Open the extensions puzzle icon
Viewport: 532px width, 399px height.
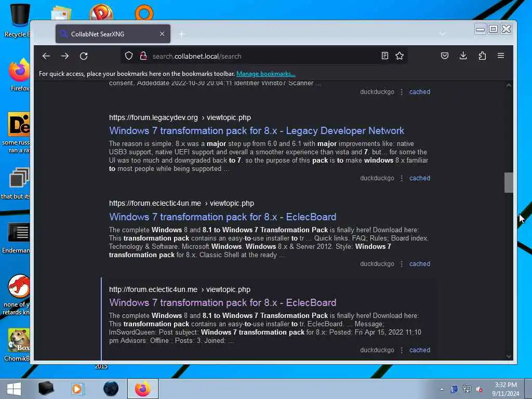pyautogui.click(x=482, y=56)
